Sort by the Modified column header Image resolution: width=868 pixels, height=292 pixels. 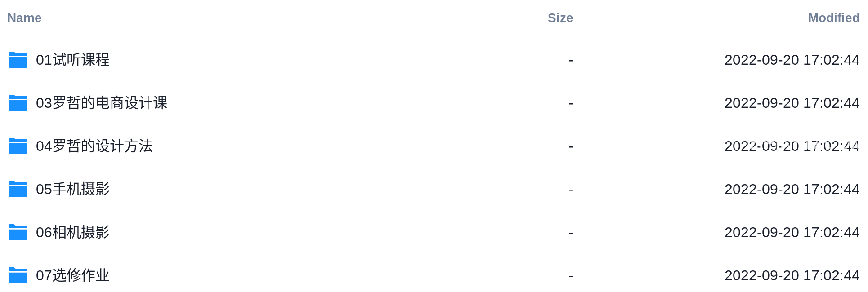(x=834, y=18)
